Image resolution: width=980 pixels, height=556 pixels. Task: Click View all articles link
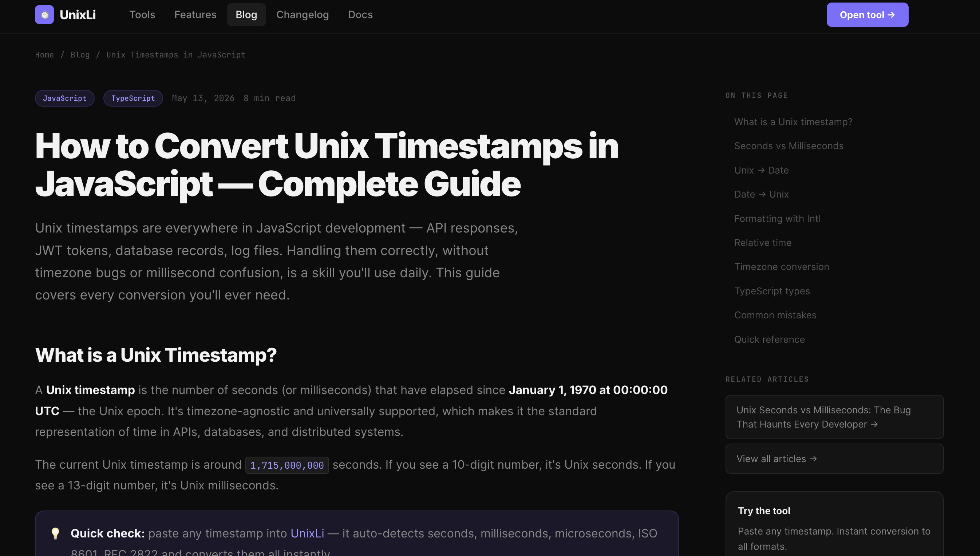coord(834,458)
